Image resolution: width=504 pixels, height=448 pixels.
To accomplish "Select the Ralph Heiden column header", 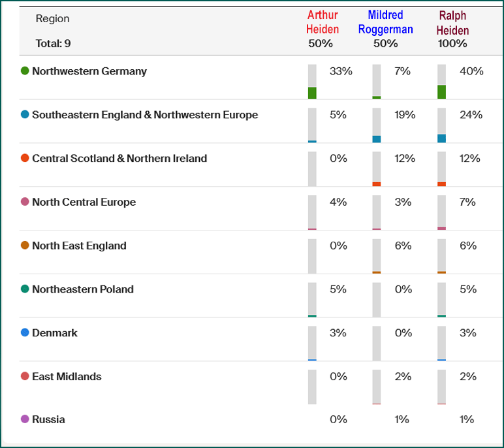I will (x=452, y=22).
